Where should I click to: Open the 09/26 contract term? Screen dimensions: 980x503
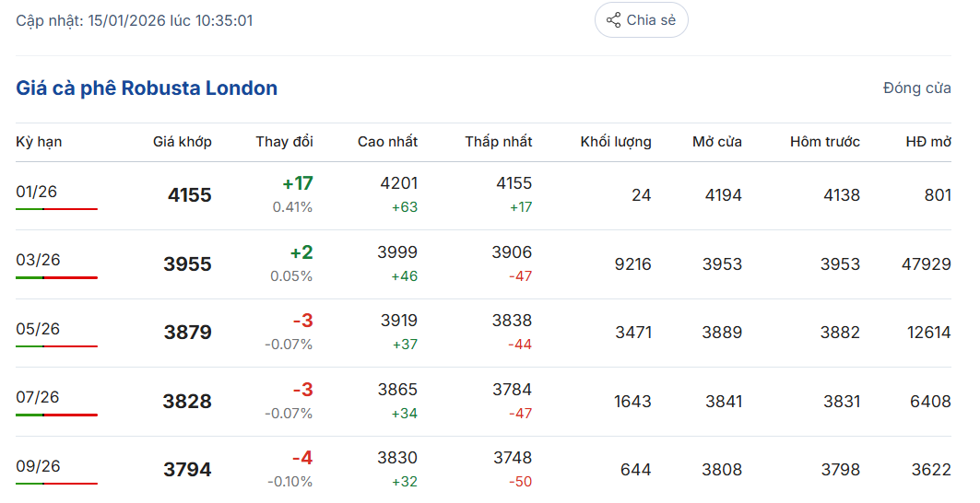point(37,466)
